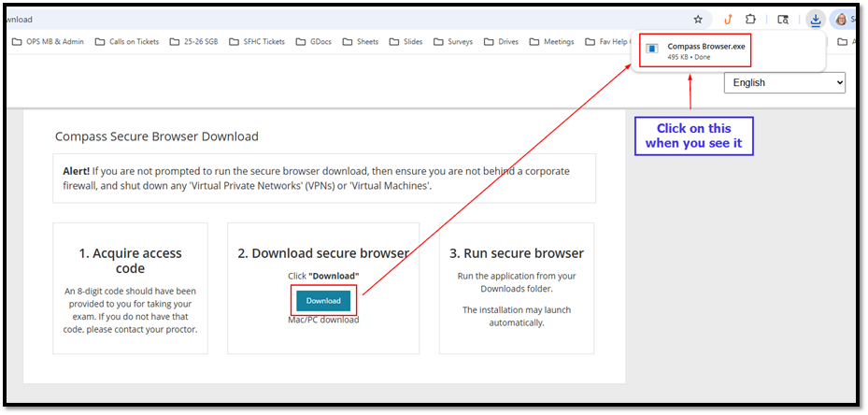The image size is (868, 415).
Task: Click the Compass Secure Browser Download heading
Action: pos(157,136)
